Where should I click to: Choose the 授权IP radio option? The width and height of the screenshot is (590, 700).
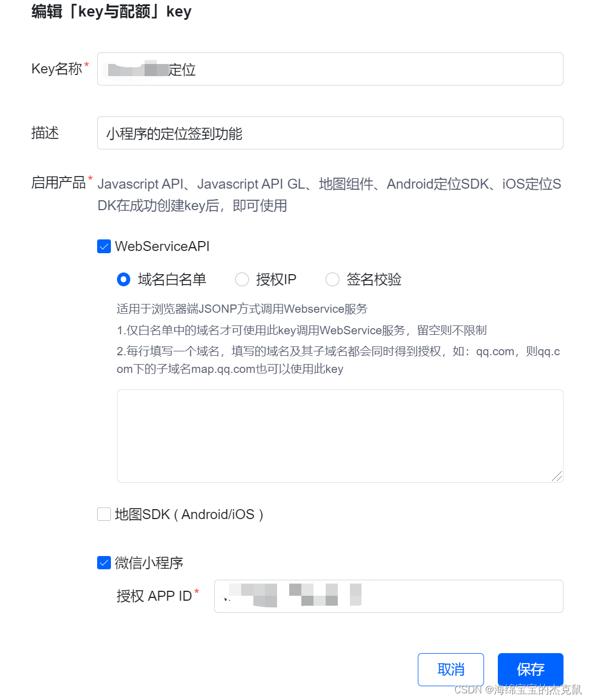click(x=242, y=280)
